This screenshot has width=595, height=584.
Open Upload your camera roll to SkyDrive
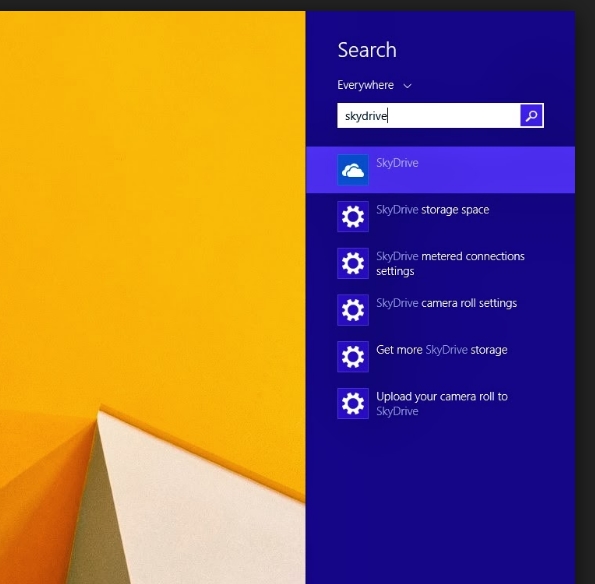tap(442, 403)
